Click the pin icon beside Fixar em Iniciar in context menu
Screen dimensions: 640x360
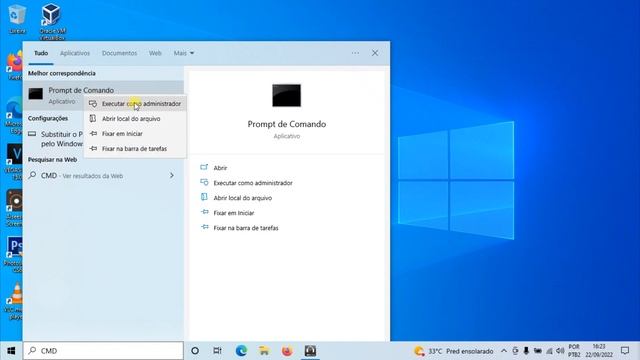click(x=93, y=133)
